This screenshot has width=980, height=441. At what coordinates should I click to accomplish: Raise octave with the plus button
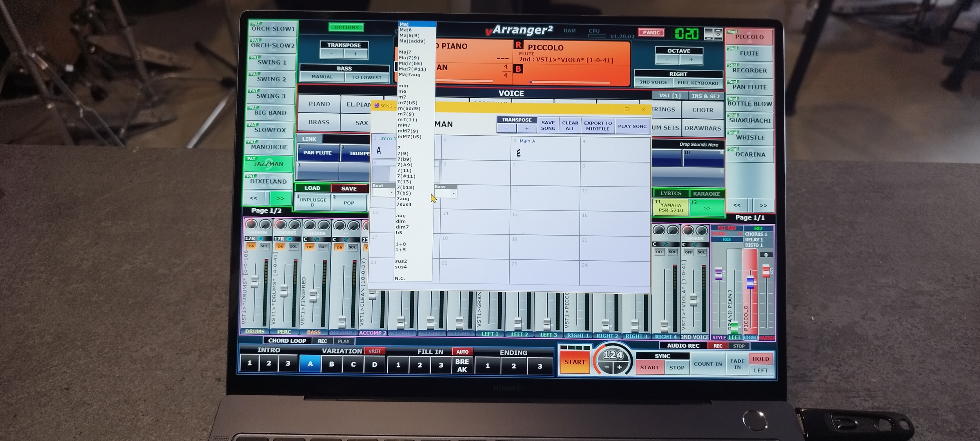coord(691,60)
